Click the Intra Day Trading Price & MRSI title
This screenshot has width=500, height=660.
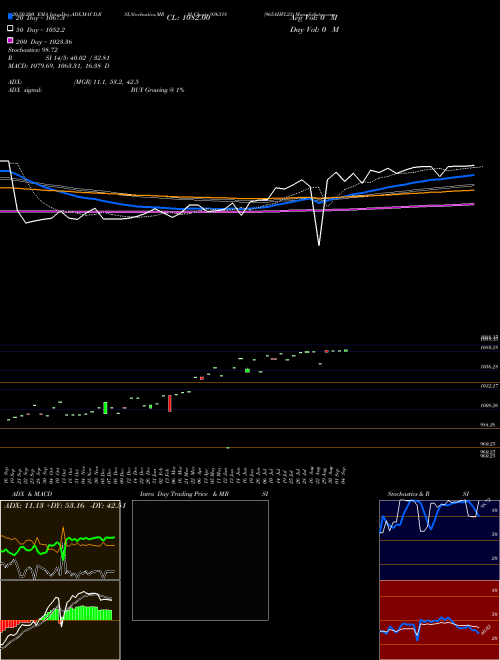[204, 494]
